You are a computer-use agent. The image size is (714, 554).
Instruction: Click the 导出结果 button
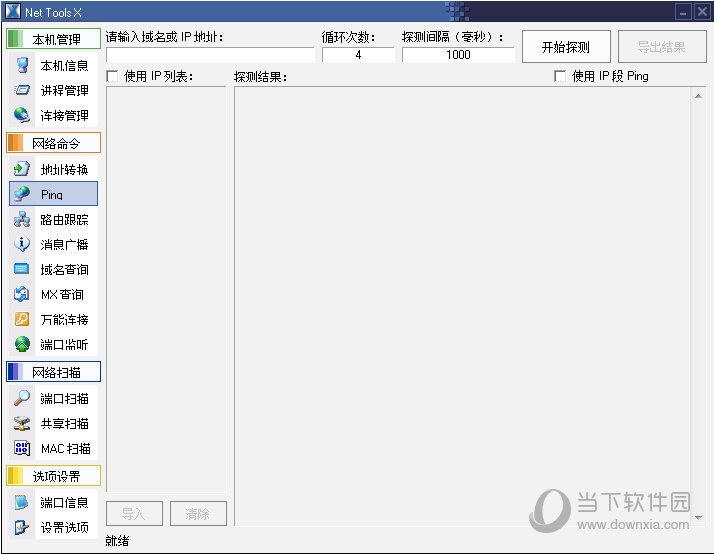(662, 46)
